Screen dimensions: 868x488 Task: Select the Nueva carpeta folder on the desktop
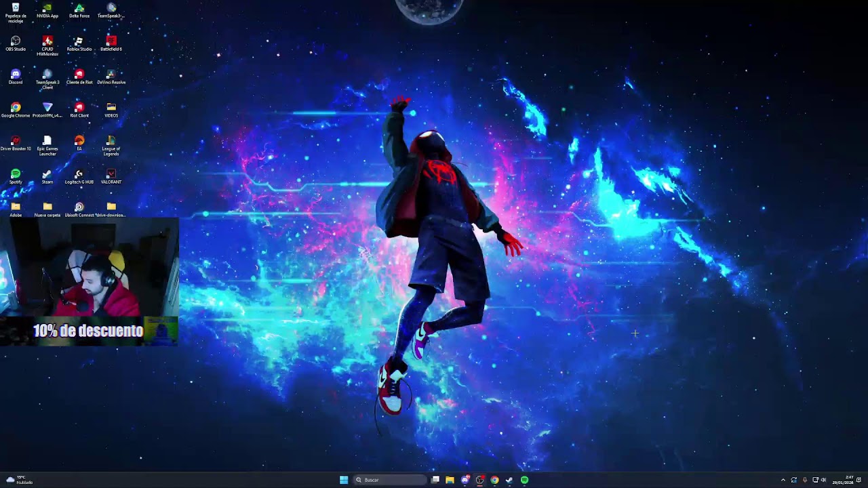coord(47,210)
